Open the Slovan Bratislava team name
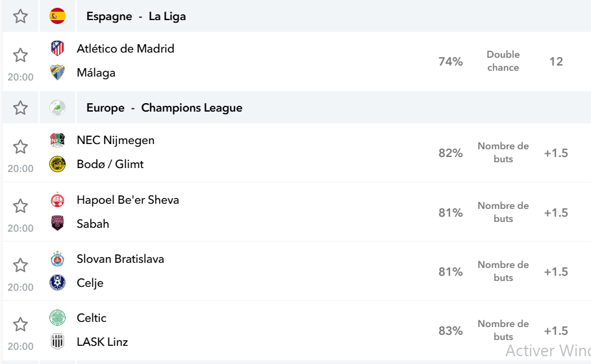 120,259
